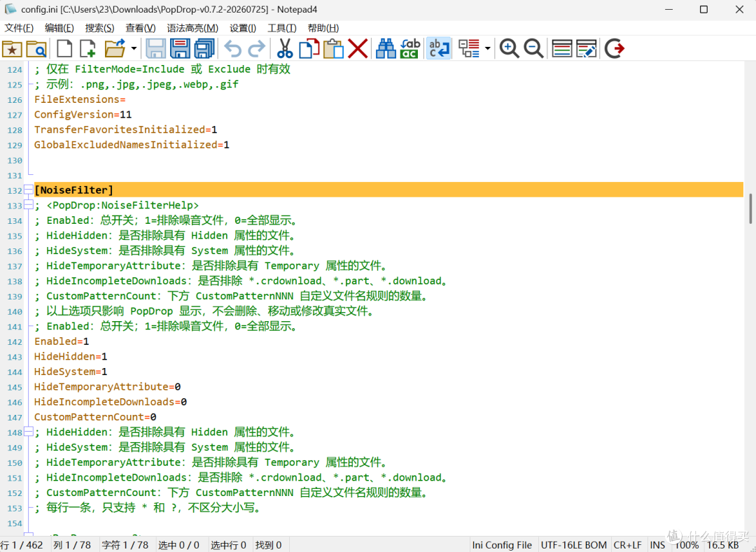Viewport: 756px width, 552px height.
Task: Click the <PopDrop:NoiseFilterHelp> comment line
Action: click(117, 205)
